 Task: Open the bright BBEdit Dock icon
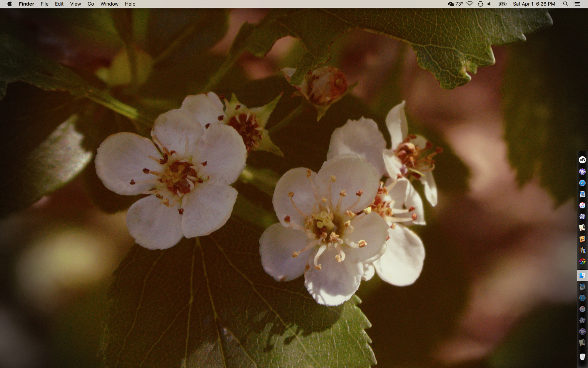tap(582, 216)
